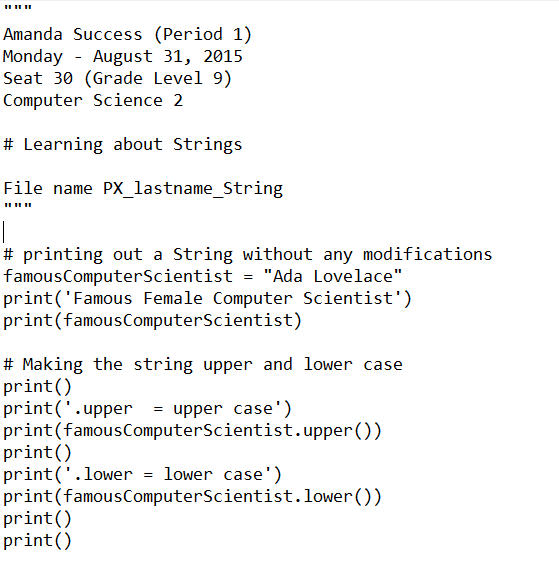This screenshot has width=559, height=568.
Task: Click '# Making the string upper and lower case'
Action: click(x=203, y=365)
